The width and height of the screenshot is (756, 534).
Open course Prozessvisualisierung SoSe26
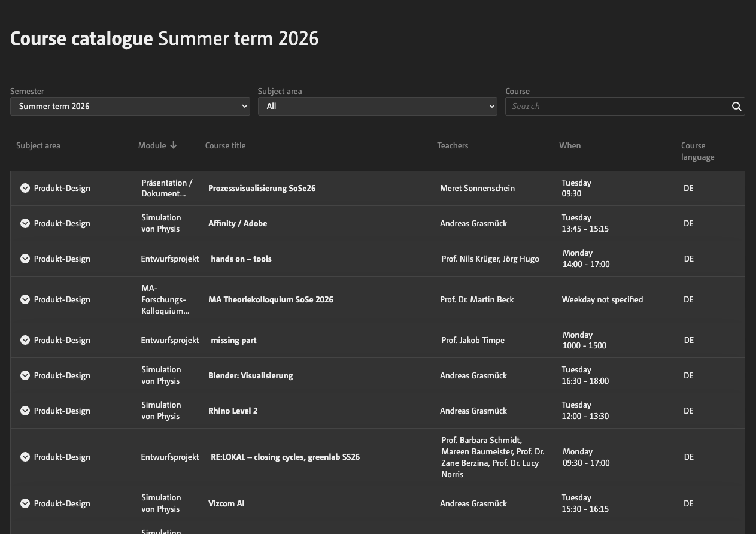pyautogui.click(x=262, y=188)
